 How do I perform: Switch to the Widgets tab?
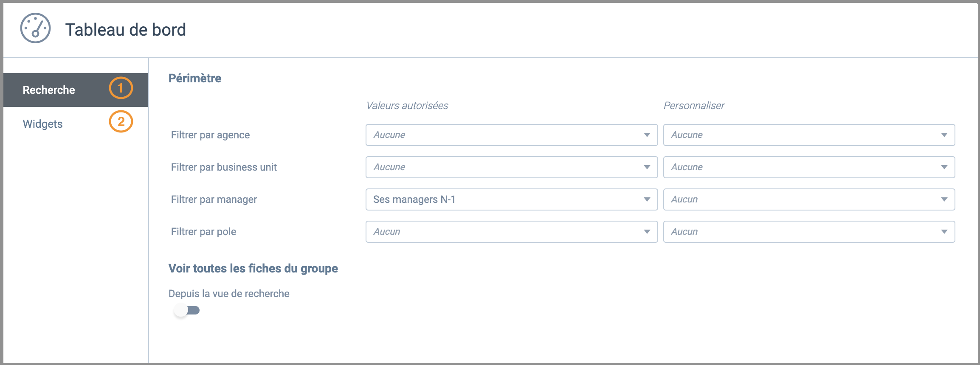pyautogui.click(x=76, y=124)
